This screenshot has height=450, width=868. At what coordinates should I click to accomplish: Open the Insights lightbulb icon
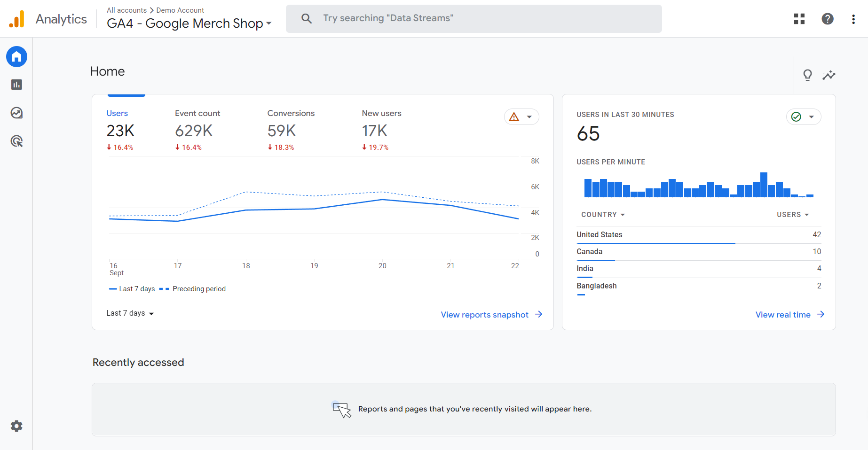pyautogui.click(x=808, y=75)
